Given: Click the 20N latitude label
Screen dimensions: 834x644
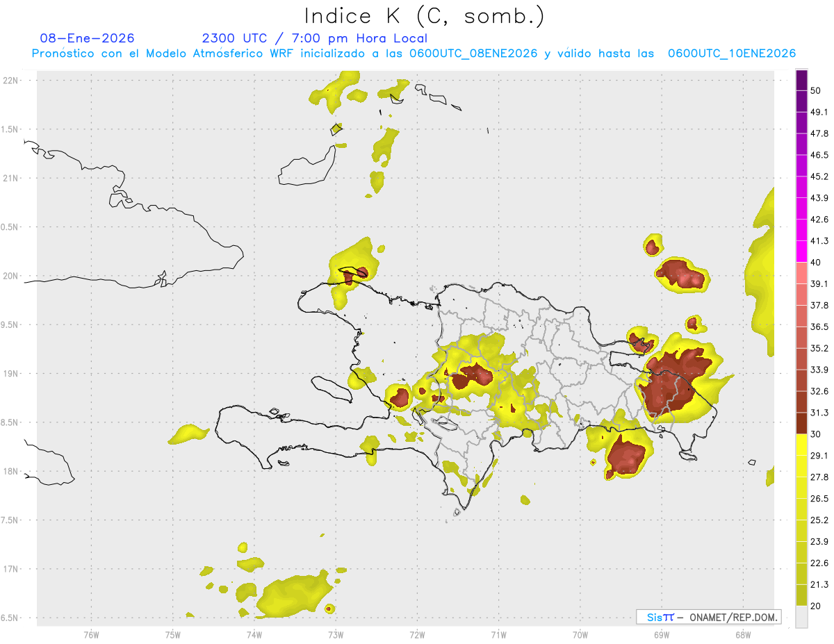Looking at the screenshot, I should tap(11, 276).
